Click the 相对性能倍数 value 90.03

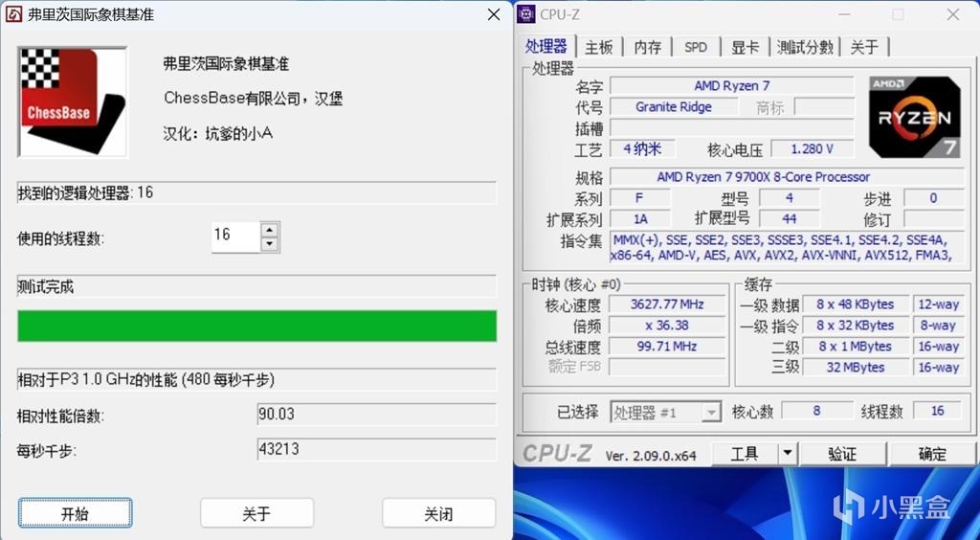coord(377,415)
